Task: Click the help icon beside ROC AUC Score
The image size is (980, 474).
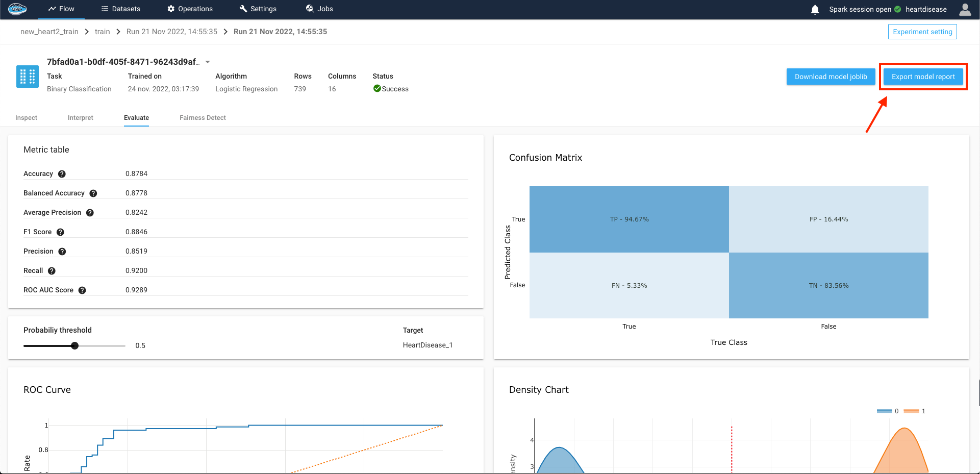Action: (82, 290)
